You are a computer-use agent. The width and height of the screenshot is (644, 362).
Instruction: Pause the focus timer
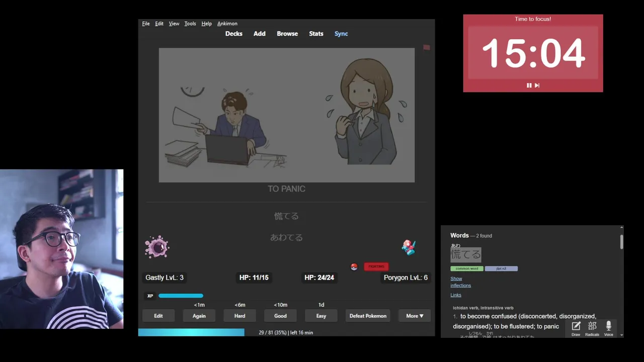pyautogui.click(x=529, y=85)
